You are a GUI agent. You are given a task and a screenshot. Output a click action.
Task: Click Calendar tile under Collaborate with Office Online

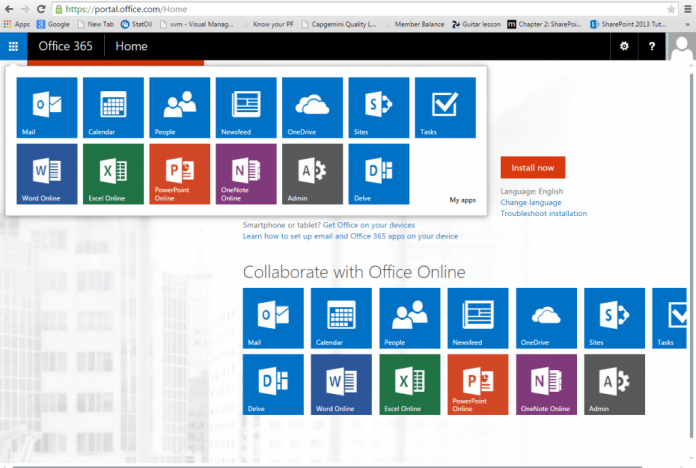[341, 318]
